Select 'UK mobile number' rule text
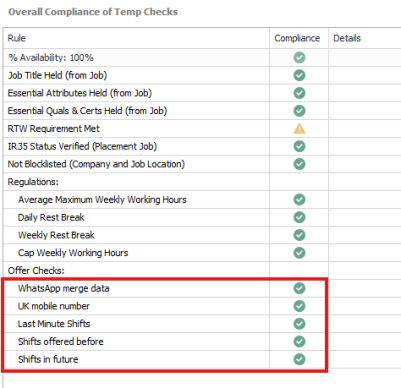This screenshot has height=388, width=401. pyautogui.click(x=54, y=306)
